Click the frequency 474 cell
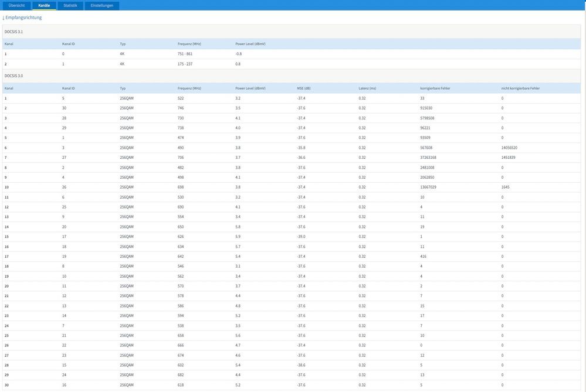The image size is (586, 392). tap(181, 137)
